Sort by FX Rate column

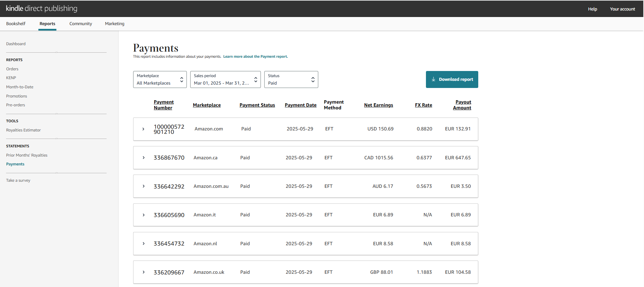click(x=424, y=105)
